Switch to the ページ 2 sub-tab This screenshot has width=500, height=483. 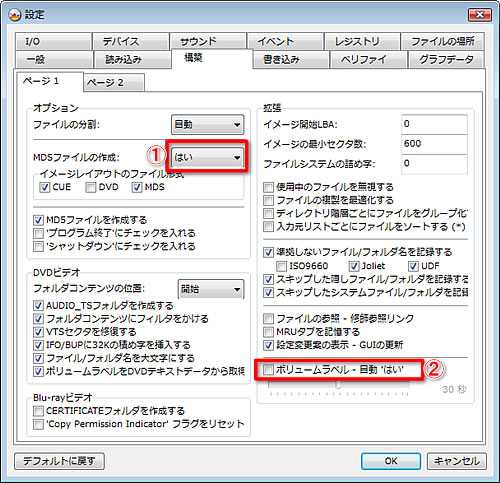[114, 82]
